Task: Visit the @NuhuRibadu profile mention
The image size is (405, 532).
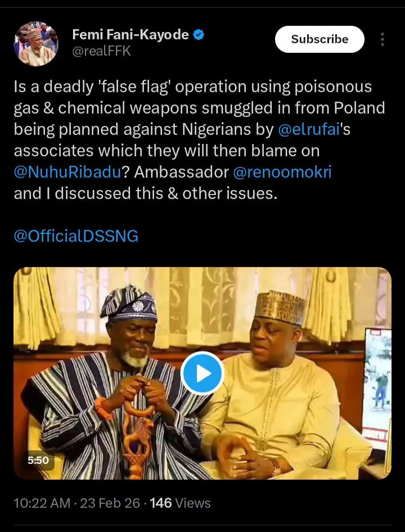Action: click(67, 172)
